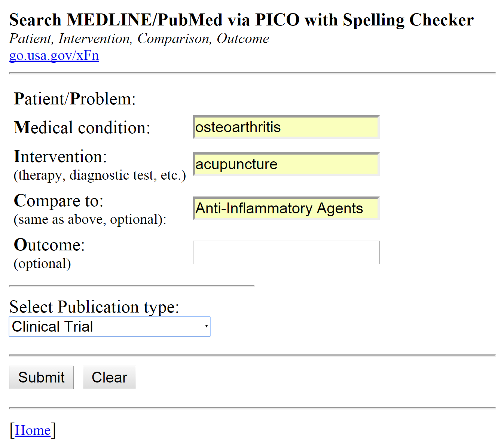
Task: Click the Outcome label text
Action: coord(49,245)
